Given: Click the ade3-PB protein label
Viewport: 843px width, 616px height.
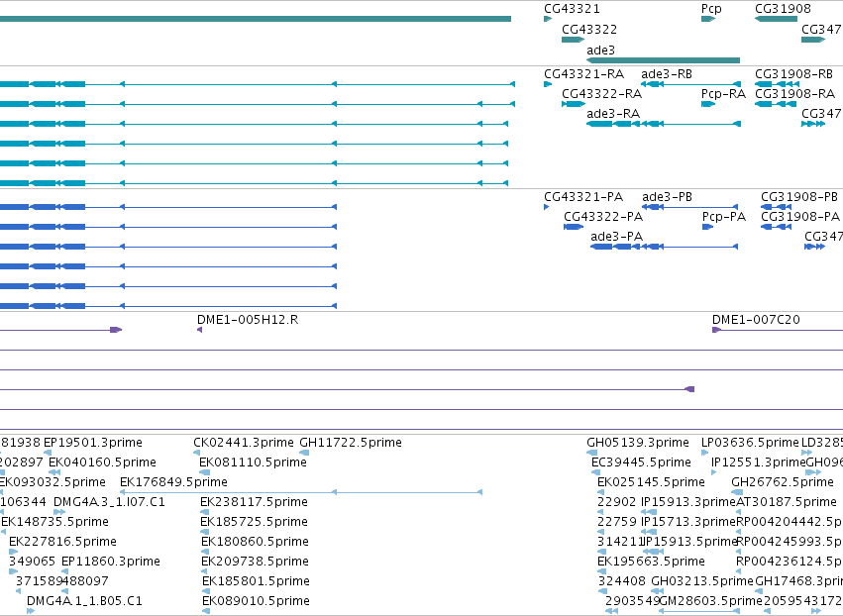Looking at the screenshot, I should pos(667,197).
